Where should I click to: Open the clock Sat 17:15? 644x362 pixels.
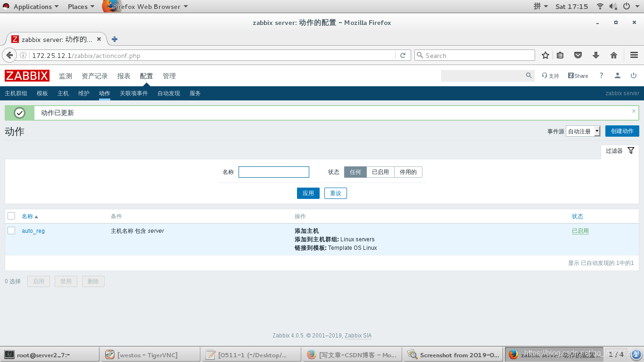572,7
